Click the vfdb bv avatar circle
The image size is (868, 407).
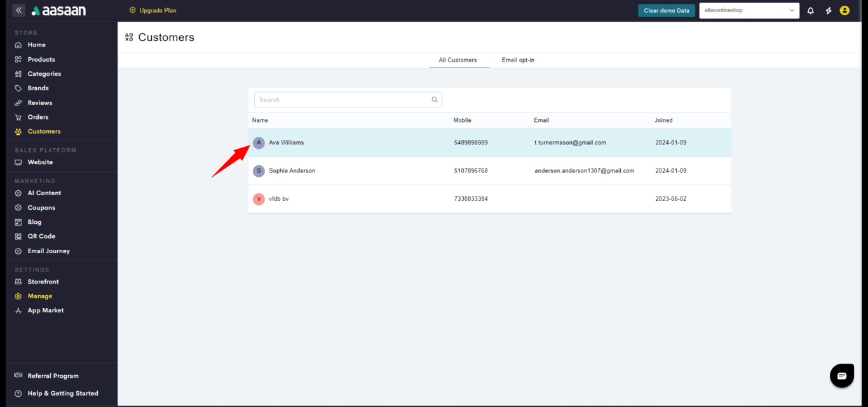pos(259,199)
